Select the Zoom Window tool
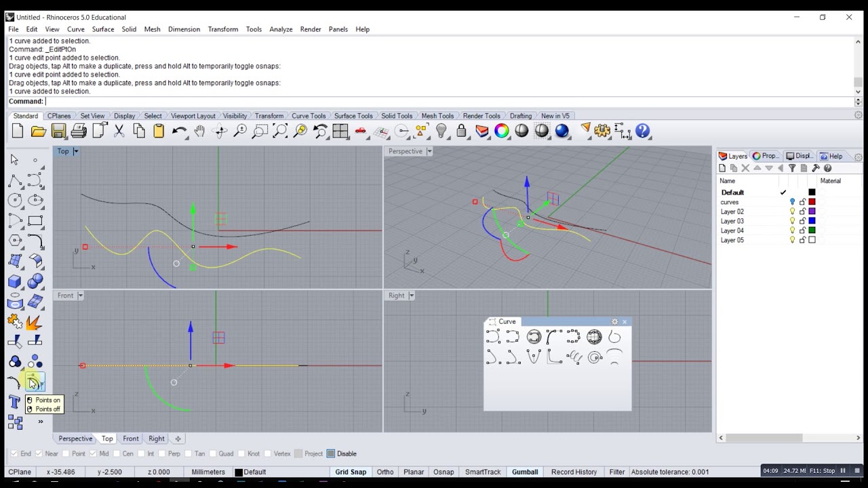This screenshot has height=488, width=868. pos(260,131)
